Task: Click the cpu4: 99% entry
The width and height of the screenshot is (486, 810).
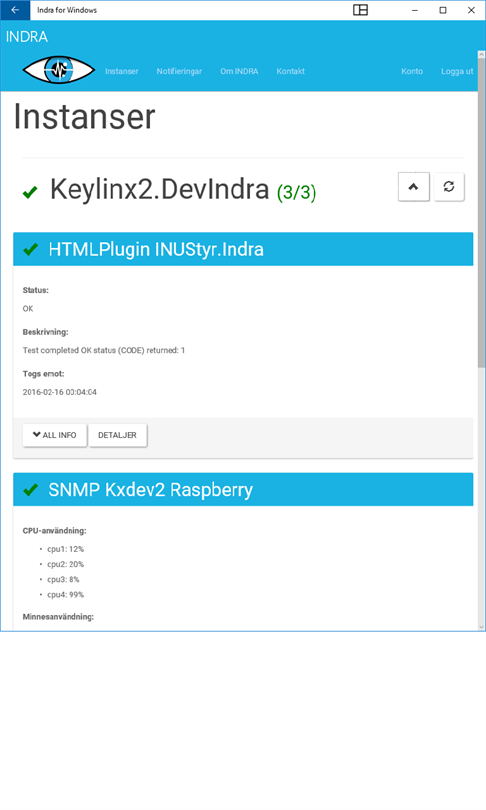Action: tap(66, 595)
